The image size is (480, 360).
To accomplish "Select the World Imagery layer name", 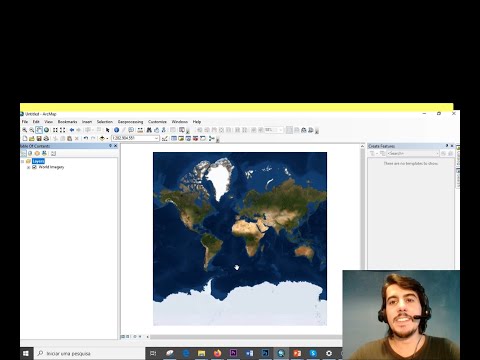I will 51,167.
